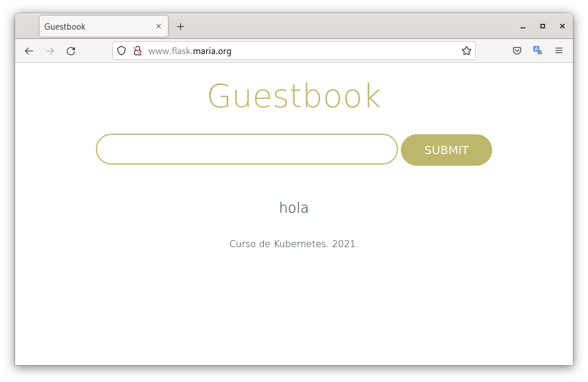Click the www.flask.maria.org address bar
This screenshot has width=588, height=382.
291,51
